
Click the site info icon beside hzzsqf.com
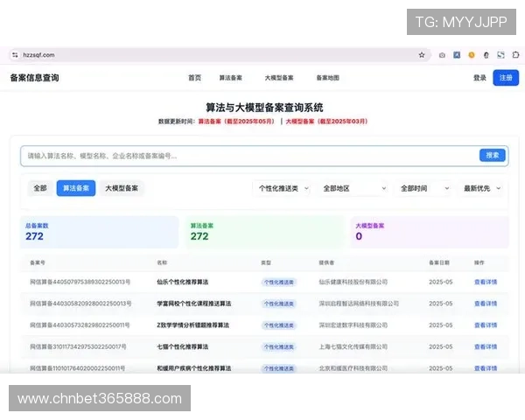click(x=15, y=55)
